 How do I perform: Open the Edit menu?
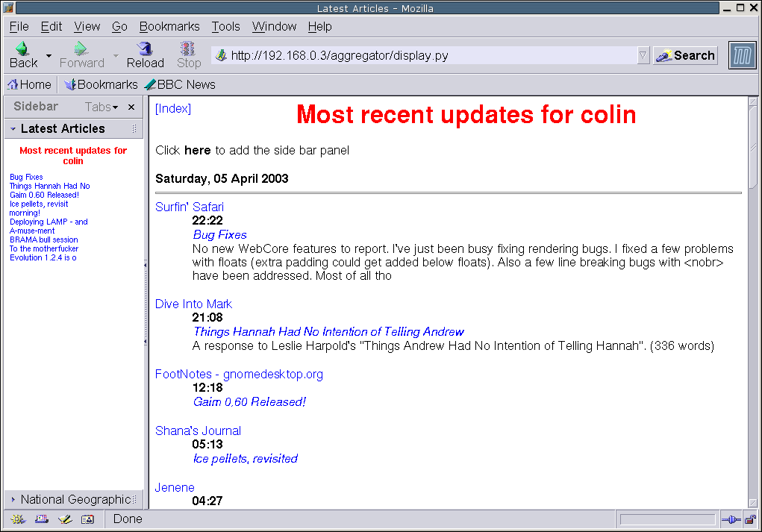[51, 26]
